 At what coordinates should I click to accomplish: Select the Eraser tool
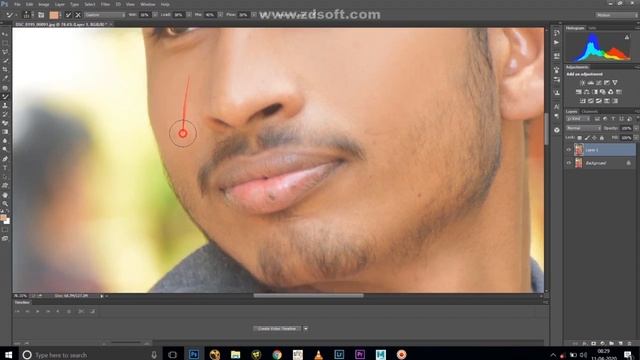pos(5,123)
